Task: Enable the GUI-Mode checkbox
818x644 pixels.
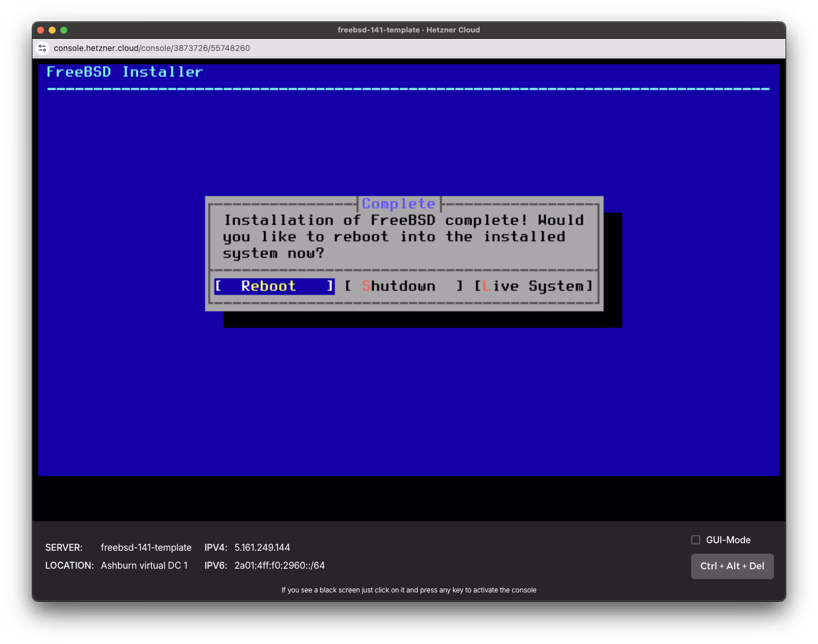Action: [x=695, y=539]
